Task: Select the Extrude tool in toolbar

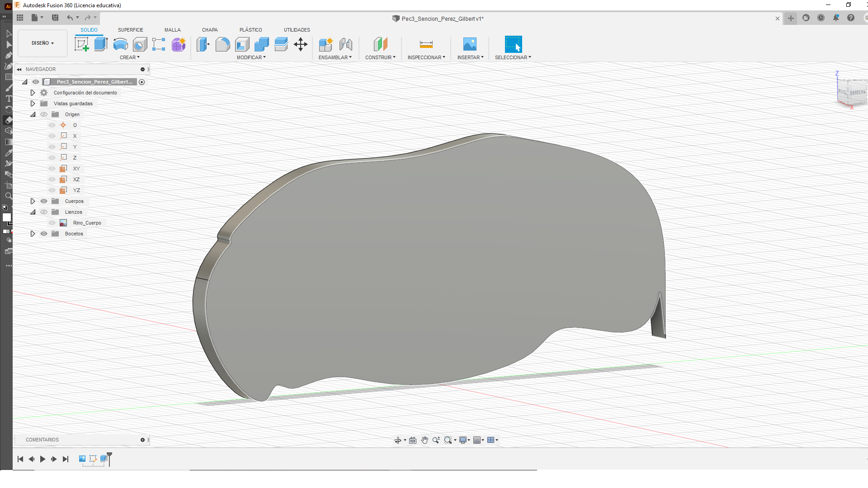Action: [x=101, y=44]
